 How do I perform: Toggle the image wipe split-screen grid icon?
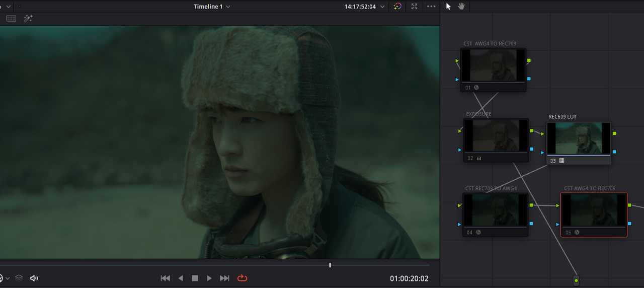pos(11,19)
